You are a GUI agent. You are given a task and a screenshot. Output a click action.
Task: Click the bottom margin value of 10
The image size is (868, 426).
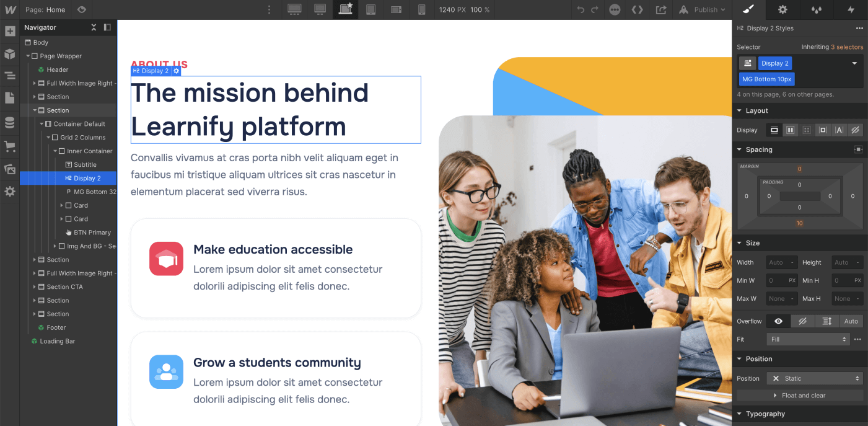tap(799, 223)
